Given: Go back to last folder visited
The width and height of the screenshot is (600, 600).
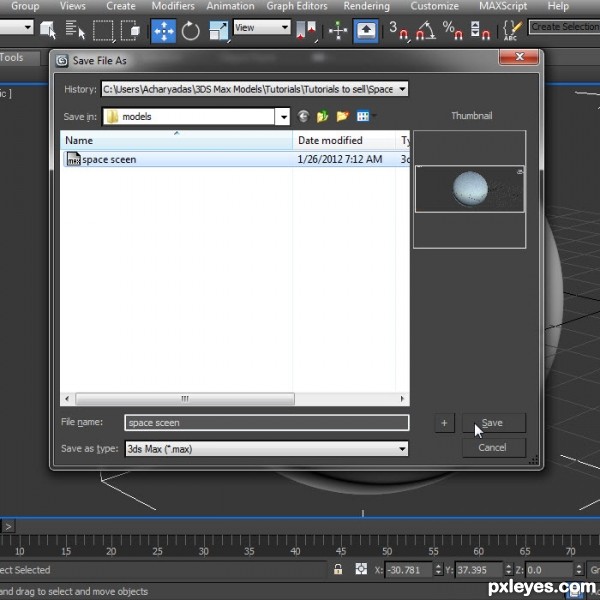Looking at the screenshot, I should point(303,116).
